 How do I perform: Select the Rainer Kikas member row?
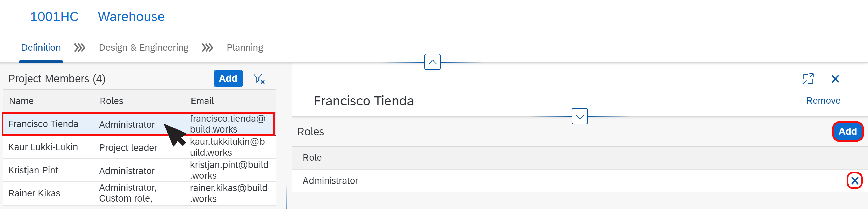[139, 193]
